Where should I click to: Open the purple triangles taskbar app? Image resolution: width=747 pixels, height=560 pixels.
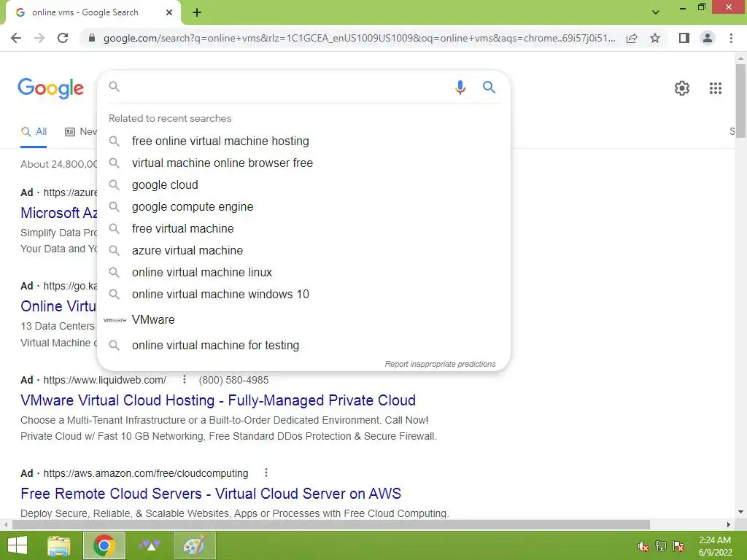(x=150, y=545)
